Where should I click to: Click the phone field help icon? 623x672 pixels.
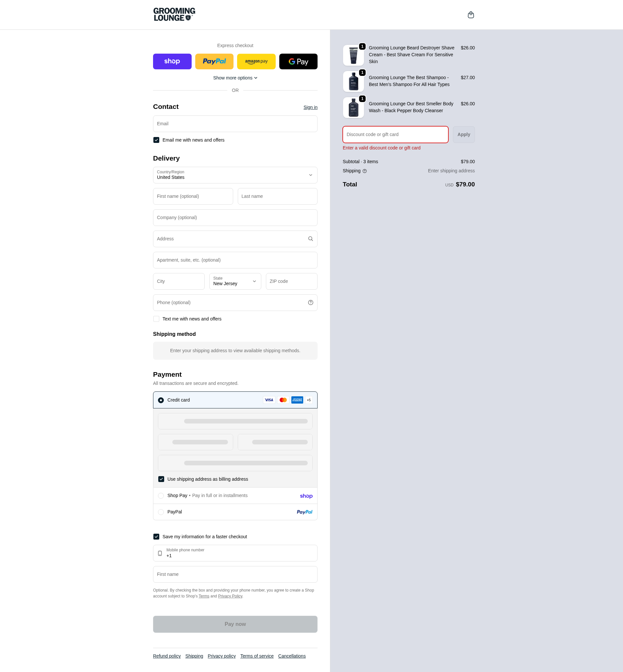coord(310,302)
